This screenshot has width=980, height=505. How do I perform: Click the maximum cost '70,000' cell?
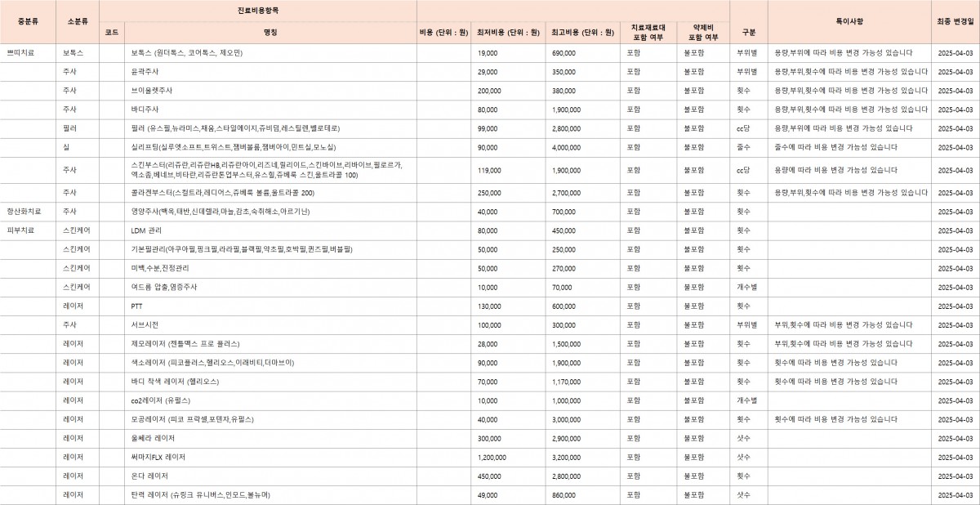point(583,287)
